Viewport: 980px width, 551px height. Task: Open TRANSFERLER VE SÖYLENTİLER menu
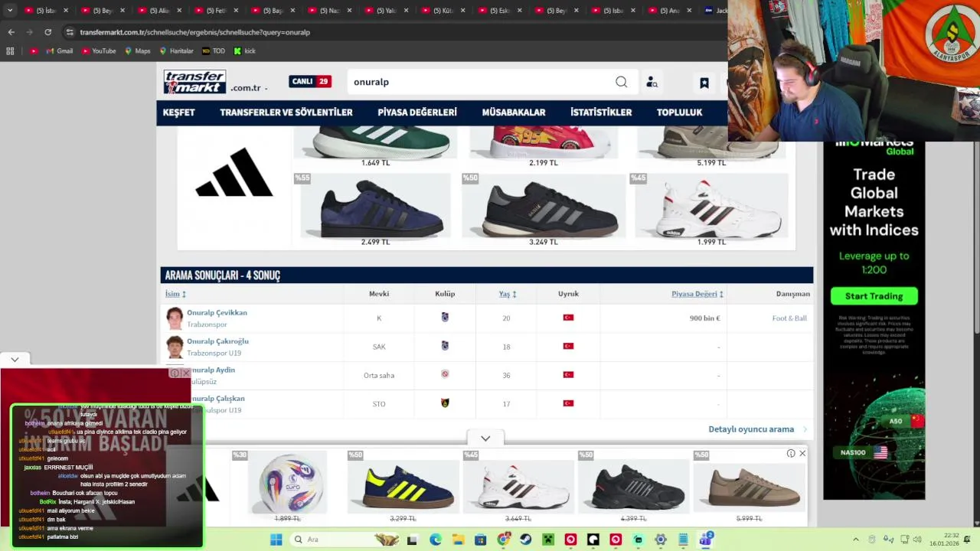coord(286,112)
